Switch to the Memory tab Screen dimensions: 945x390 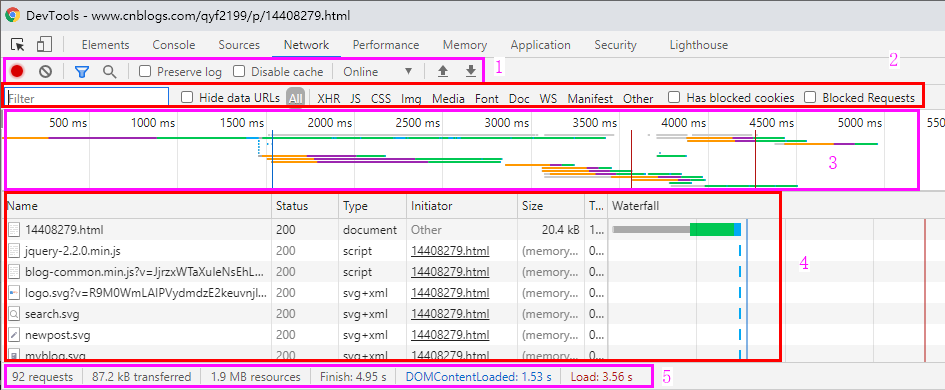coord(465,45)
